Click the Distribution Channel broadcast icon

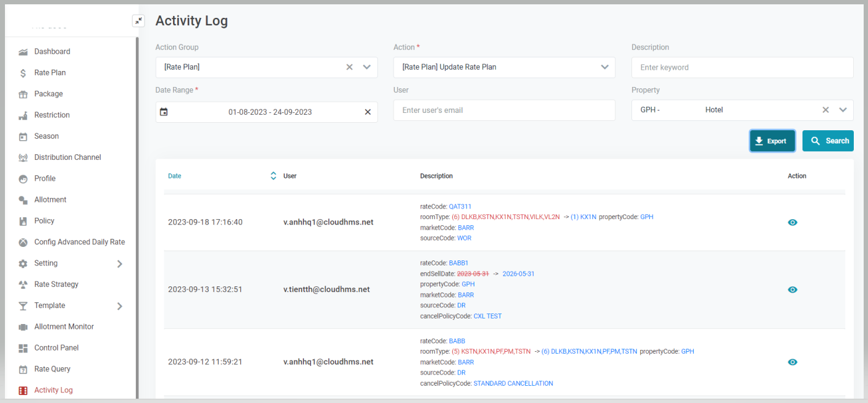(x=23, y=157)
